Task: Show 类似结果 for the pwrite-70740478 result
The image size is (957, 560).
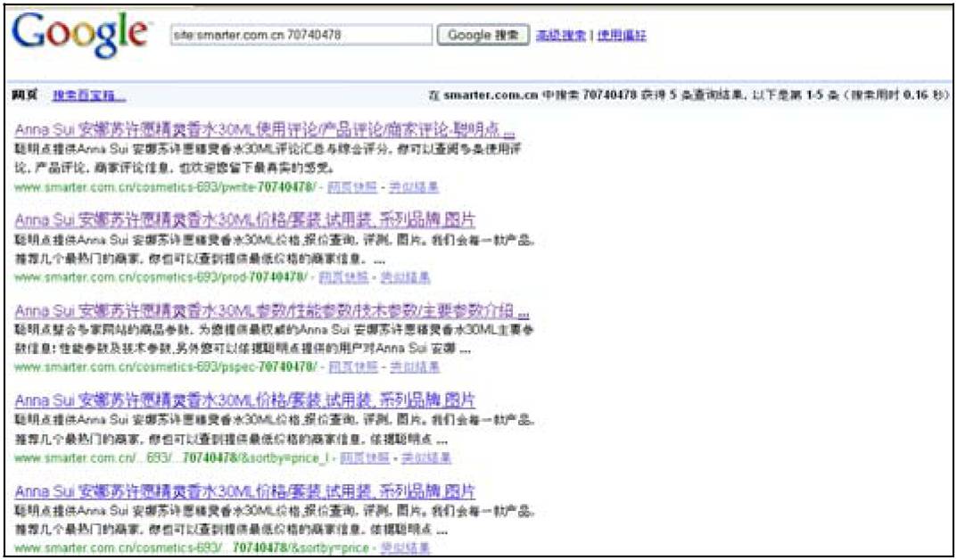Action: pos(415,186)
